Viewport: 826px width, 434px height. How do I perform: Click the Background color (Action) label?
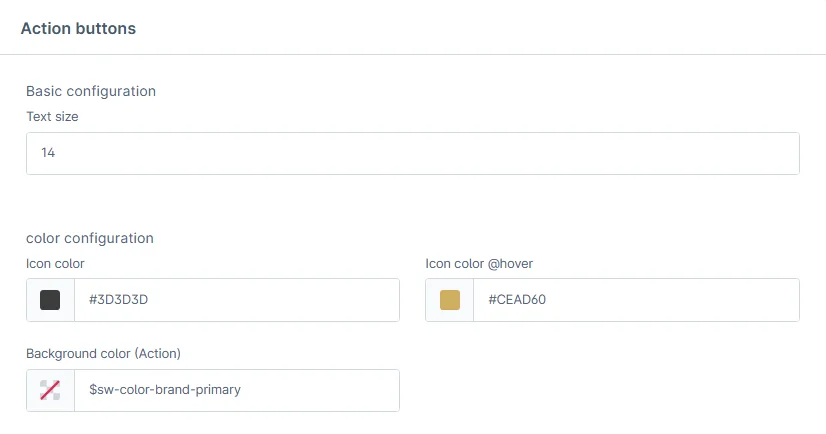103,353
